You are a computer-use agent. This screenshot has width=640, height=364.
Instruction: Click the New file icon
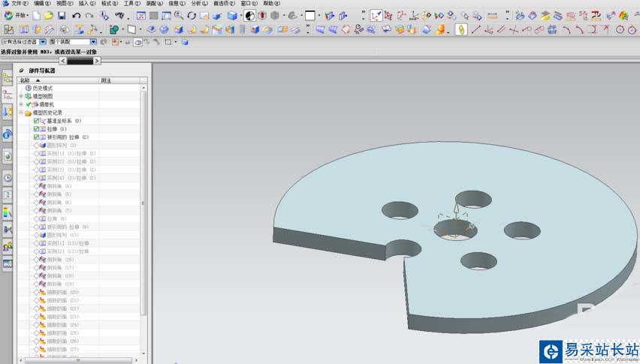[x=37, y=16]
